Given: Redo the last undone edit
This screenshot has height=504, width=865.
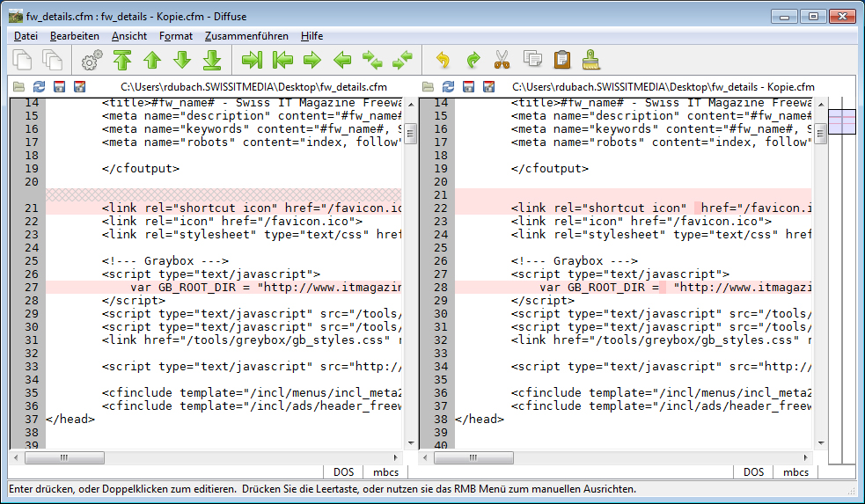Looking at the screenshot, I should [x=473, y=60].
